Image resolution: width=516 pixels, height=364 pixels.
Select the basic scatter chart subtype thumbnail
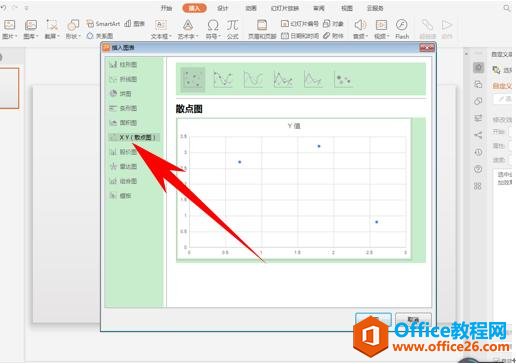[193, 80]
